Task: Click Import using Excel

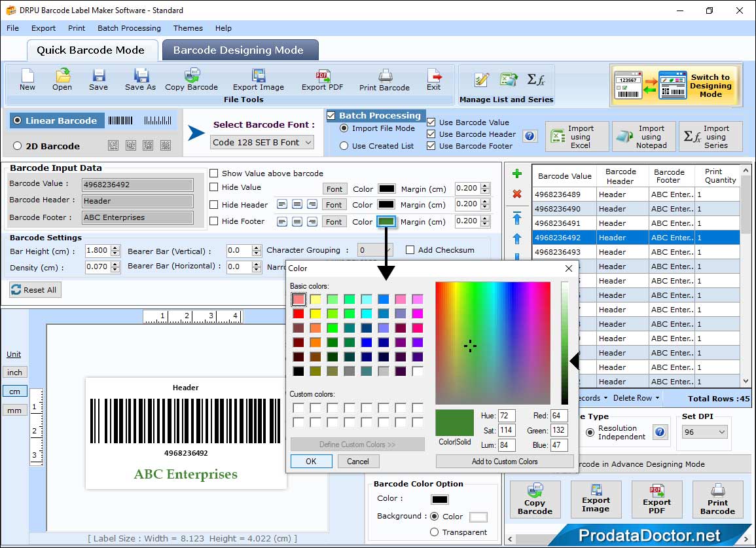Action: (x=577, y=137)
